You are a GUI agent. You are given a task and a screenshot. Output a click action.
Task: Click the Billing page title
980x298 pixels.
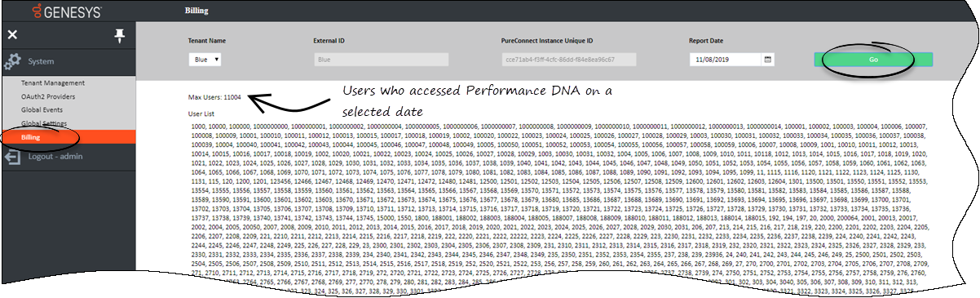(196, 12)
